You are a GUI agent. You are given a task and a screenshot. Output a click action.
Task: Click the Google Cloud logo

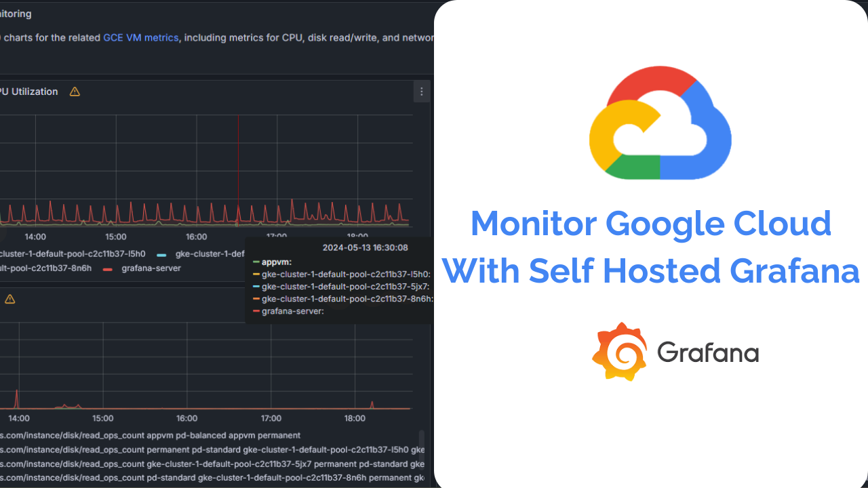tap(660, 122)
